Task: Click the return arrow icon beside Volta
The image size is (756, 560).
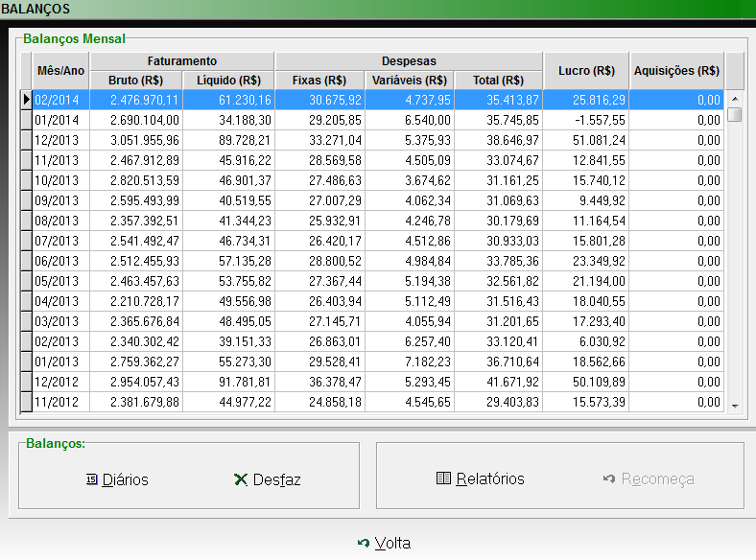Action: (364, 543)
